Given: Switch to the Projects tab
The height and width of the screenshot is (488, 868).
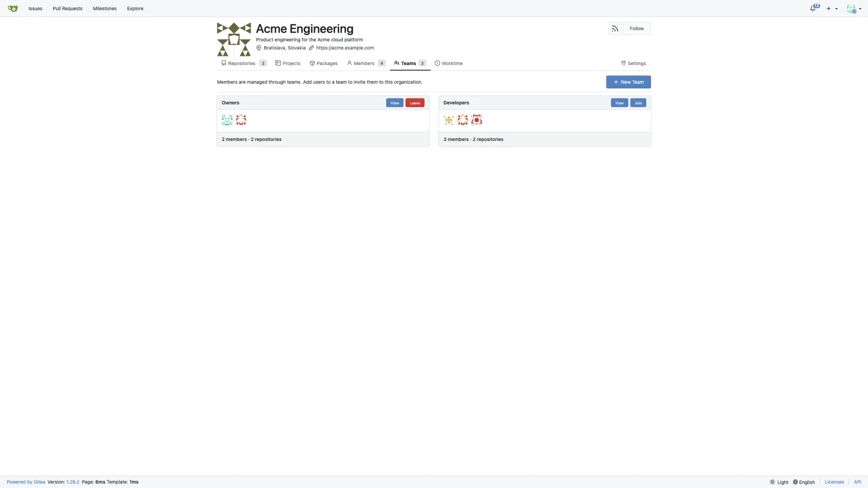Looking at the screenshot, I should [x=288, y=63].
